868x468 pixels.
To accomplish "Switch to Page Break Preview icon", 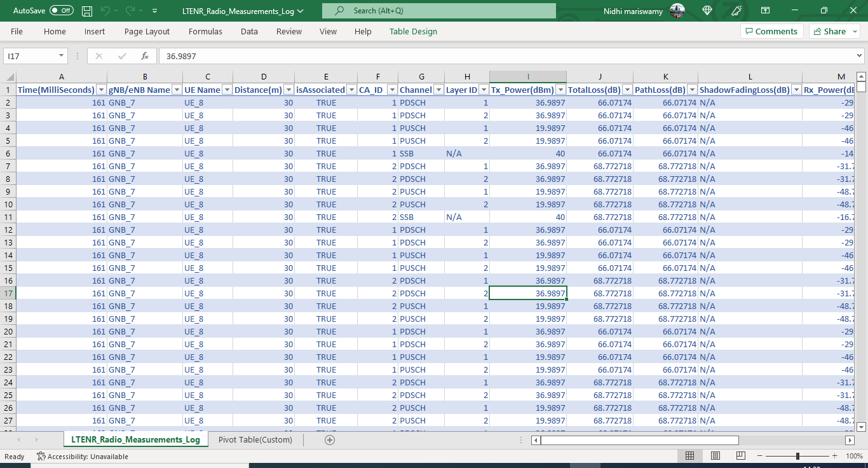I will (741, 456).
